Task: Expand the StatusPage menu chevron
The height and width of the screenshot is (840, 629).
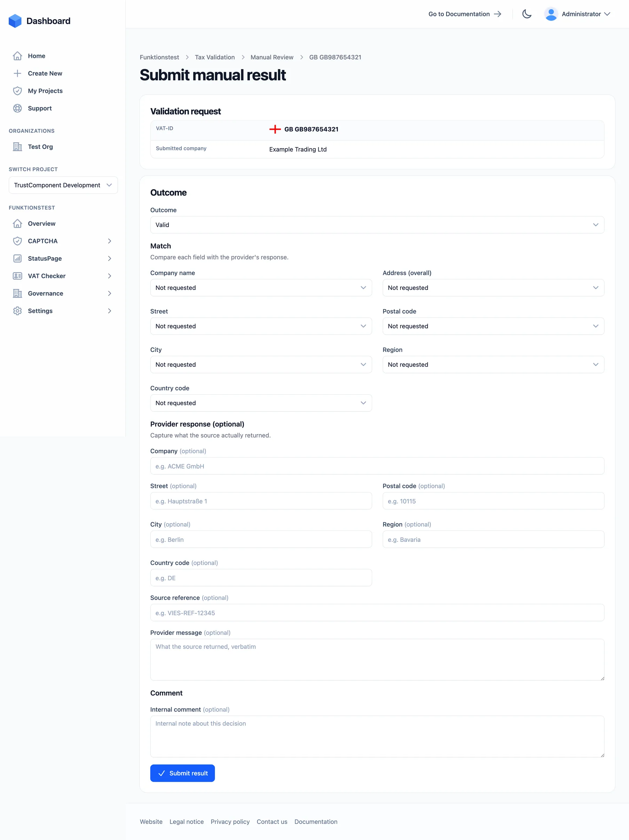Action: click(109, 258)
